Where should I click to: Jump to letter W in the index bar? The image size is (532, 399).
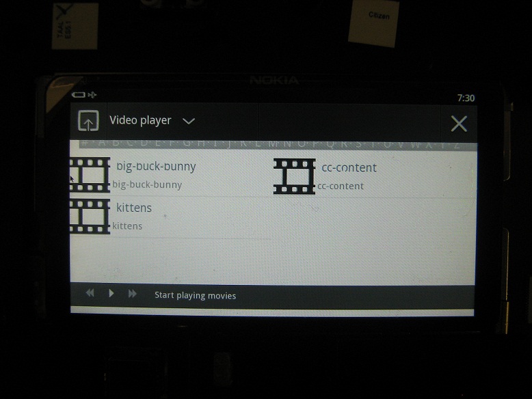[416, 144]
